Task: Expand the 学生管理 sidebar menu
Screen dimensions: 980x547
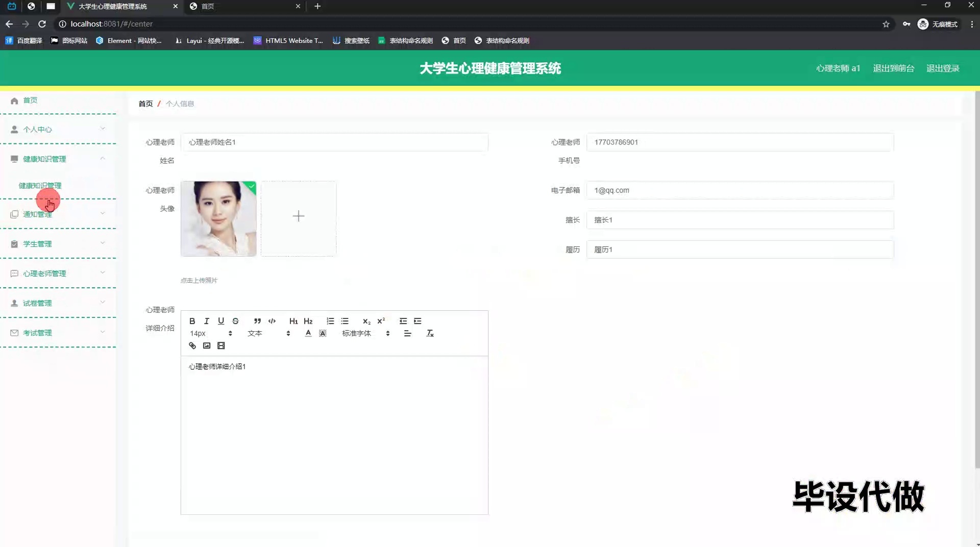Action: 58,244
